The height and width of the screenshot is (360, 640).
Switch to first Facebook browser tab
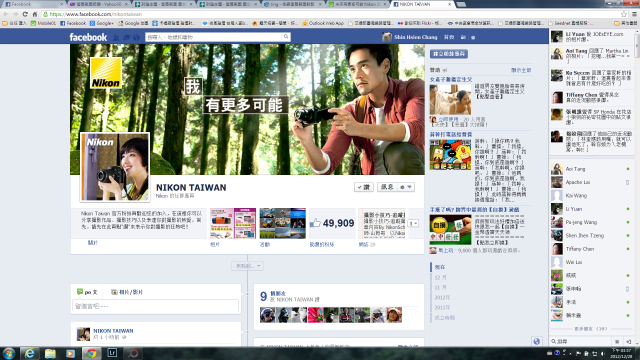click(x=33, y=4)
